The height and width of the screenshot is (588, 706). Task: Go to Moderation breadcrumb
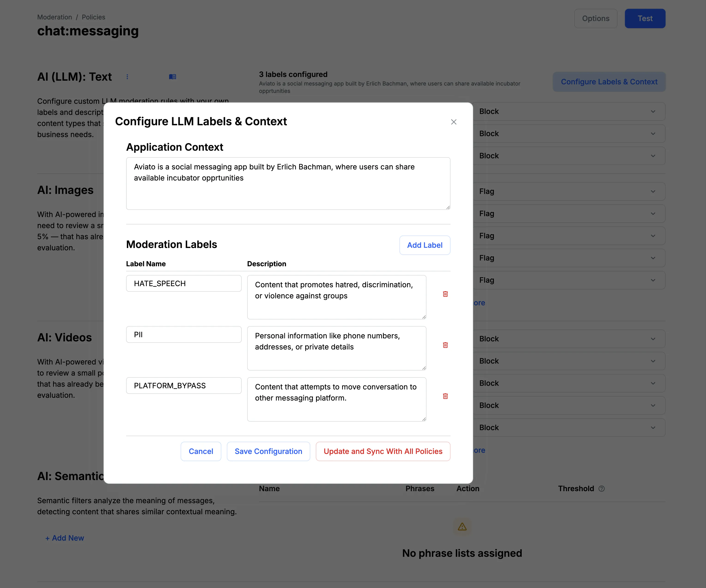tap(55, 17)
